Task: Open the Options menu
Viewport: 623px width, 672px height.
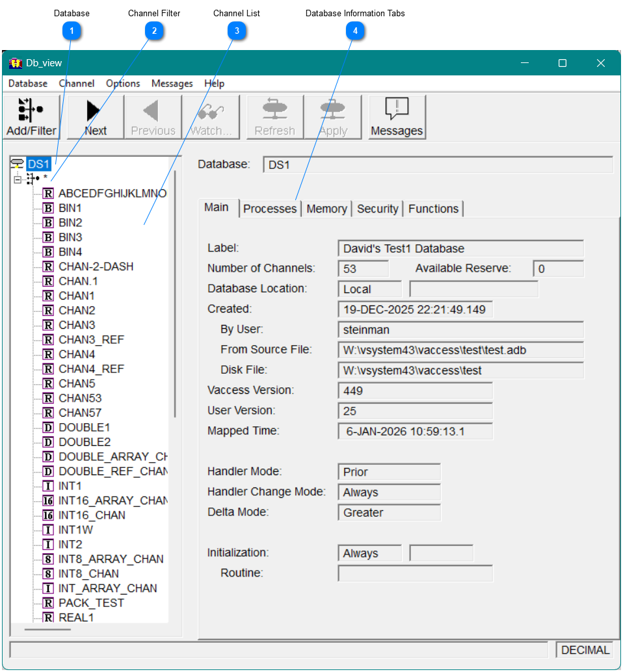Action: click(x=122, y=83)
